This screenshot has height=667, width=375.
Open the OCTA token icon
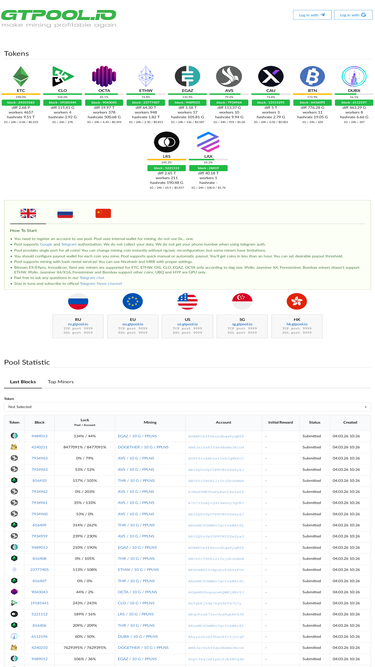104,77
